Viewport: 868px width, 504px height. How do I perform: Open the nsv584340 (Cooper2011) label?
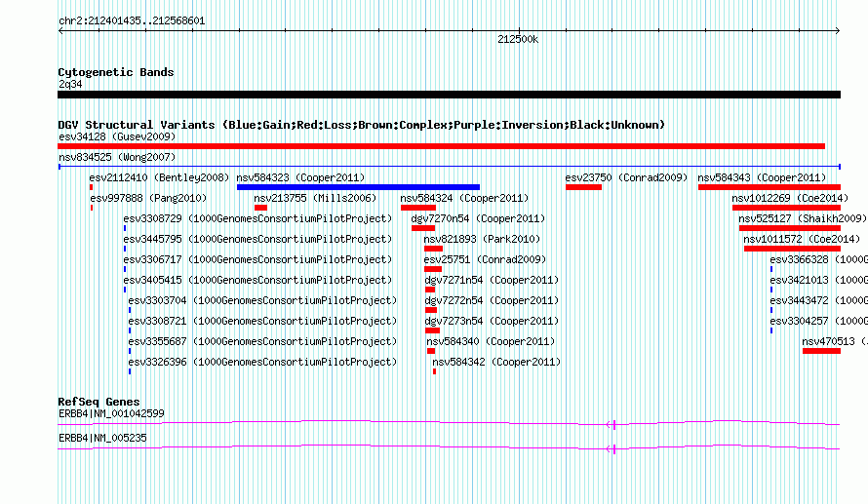point(491,341)
